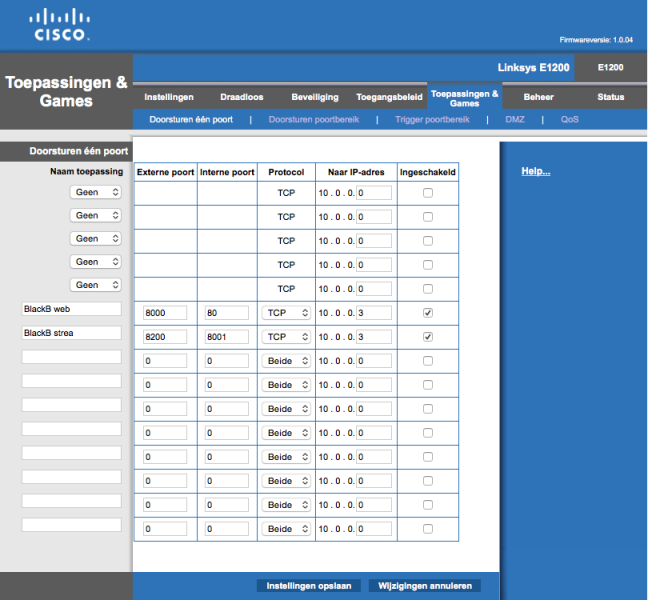Open the DMZ submenu
This screenshot has height=600, width=648.
515,119
